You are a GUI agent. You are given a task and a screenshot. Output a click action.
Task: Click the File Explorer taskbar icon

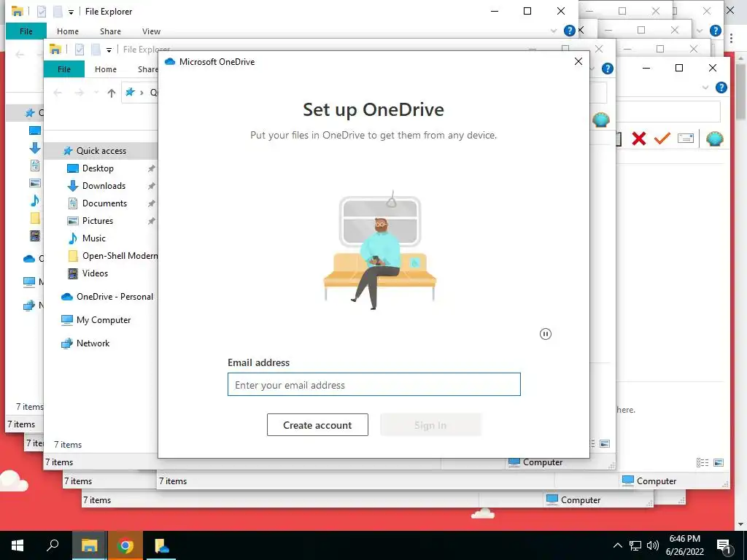89,545
